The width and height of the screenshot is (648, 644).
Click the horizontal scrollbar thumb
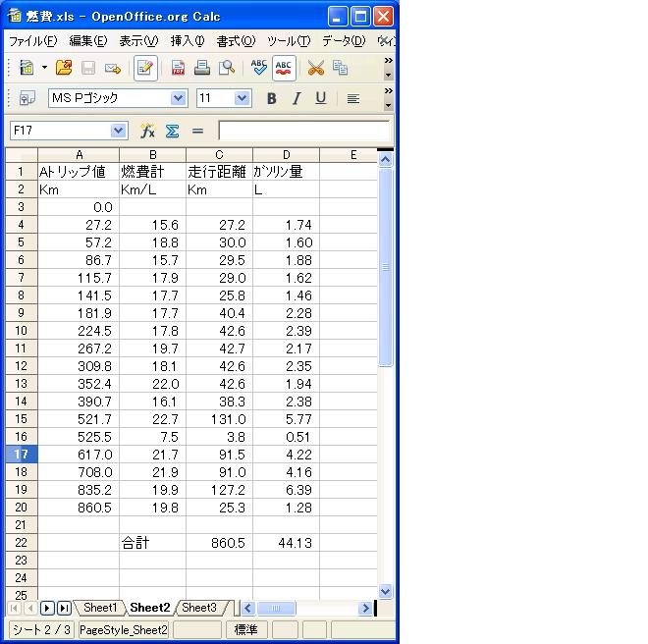point(276,608)
